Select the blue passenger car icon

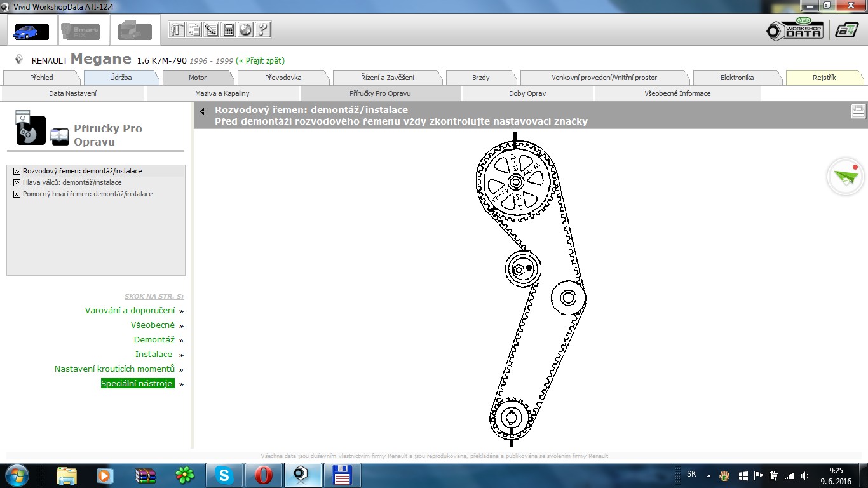tap(31, 30)
